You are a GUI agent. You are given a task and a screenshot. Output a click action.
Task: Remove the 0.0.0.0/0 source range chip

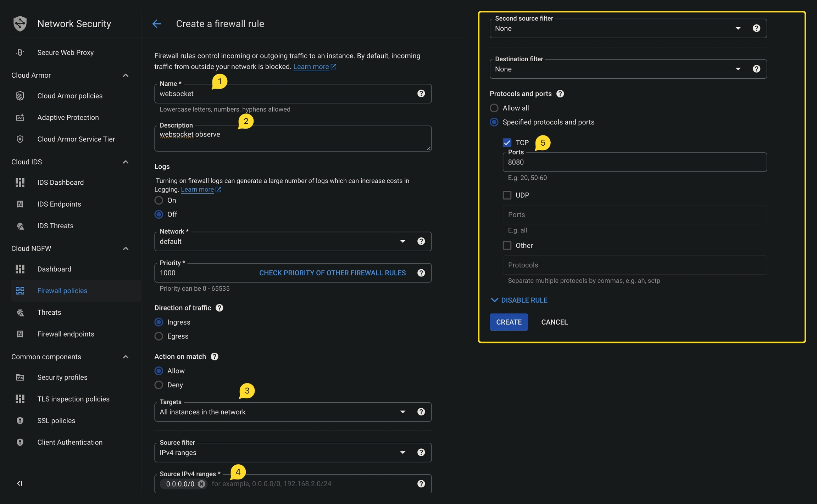pos(201,484)
